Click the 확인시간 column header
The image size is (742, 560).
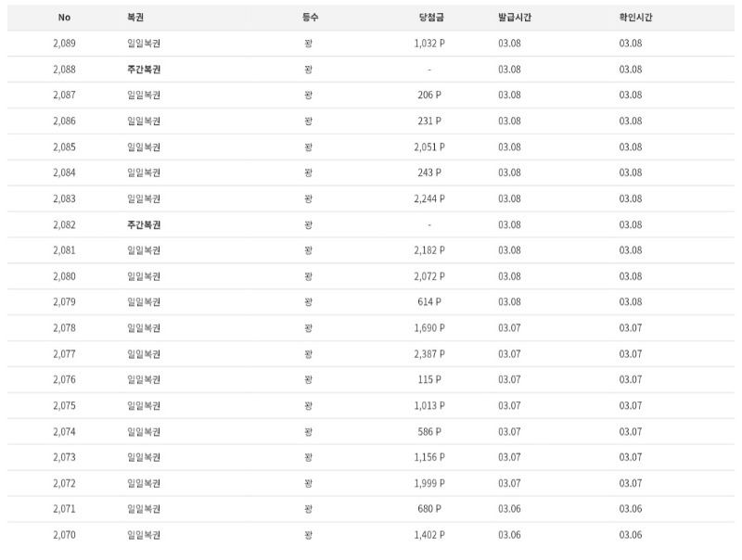pos(636,18)
